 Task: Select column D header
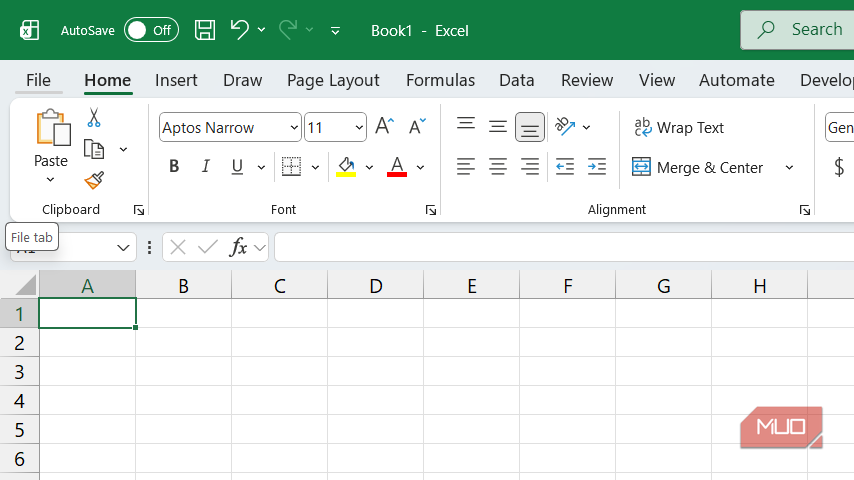point(376,285)
